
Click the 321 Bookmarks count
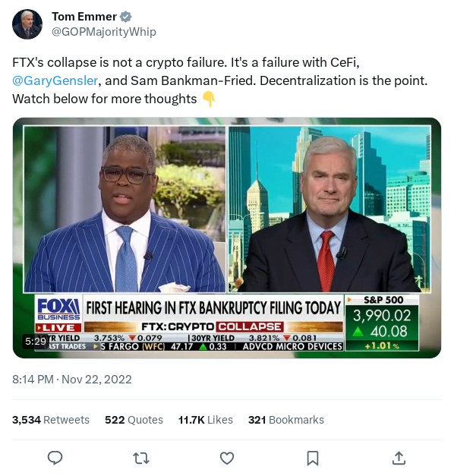click(x=286, y=420)
